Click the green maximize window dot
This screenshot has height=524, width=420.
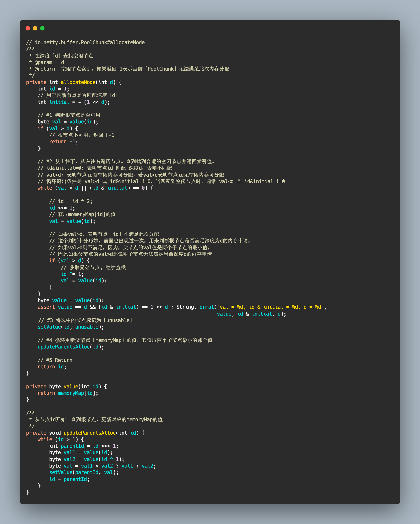pos(42,28)
